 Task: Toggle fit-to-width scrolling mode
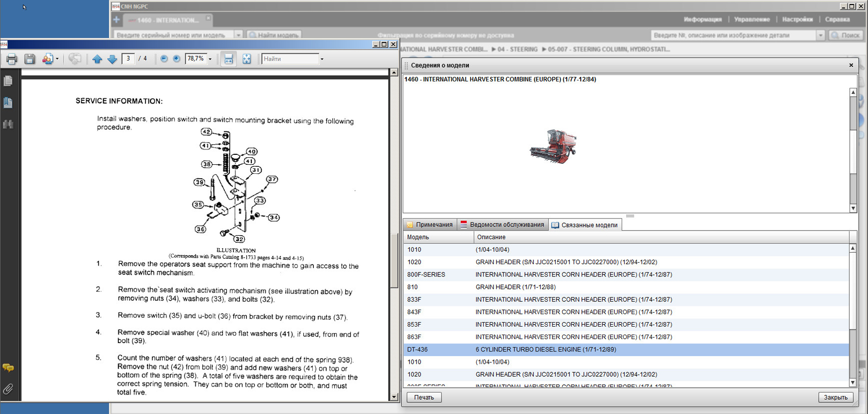(x=228, y=59)
